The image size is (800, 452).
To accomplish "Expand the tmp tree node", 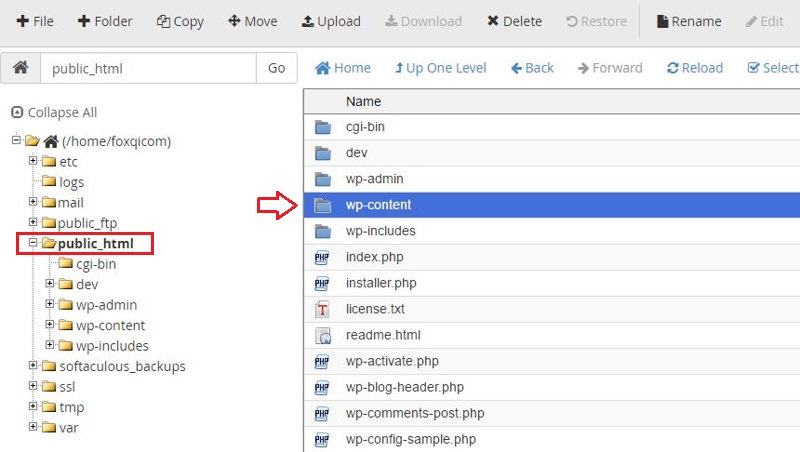I will [x=33, y=406].
